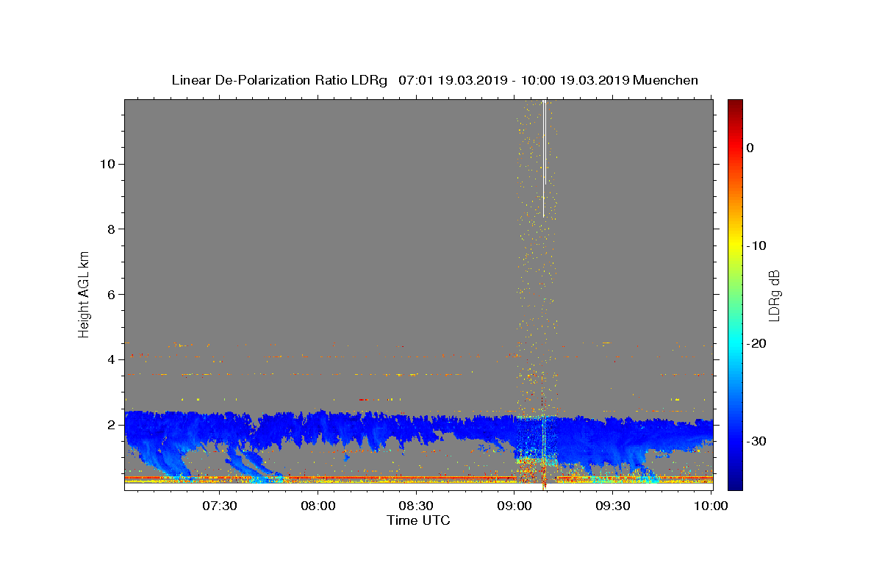Click the white vertical line near 09:08
This screenshot has height=588, width=882.
pyautogui.click(x=544, y=158)
